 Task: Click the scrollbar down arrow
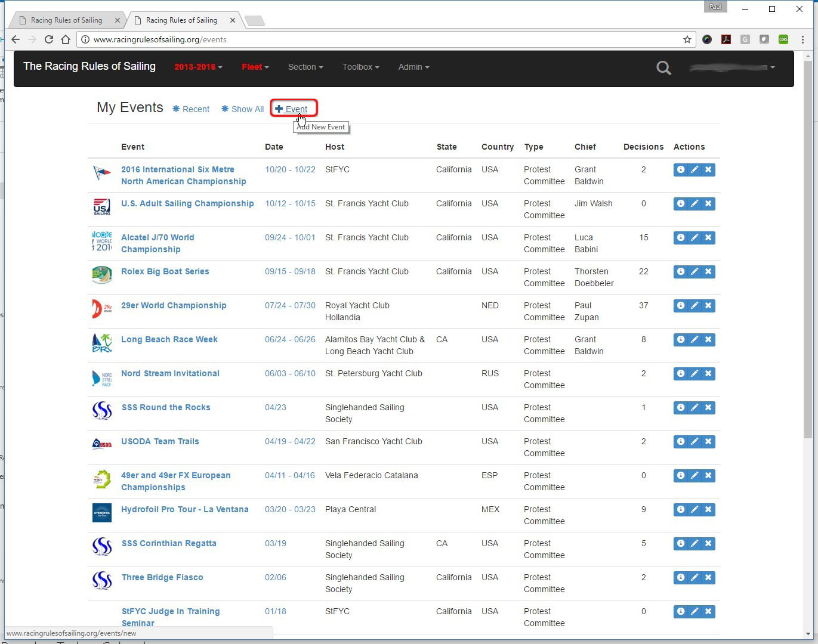point(808,634)
